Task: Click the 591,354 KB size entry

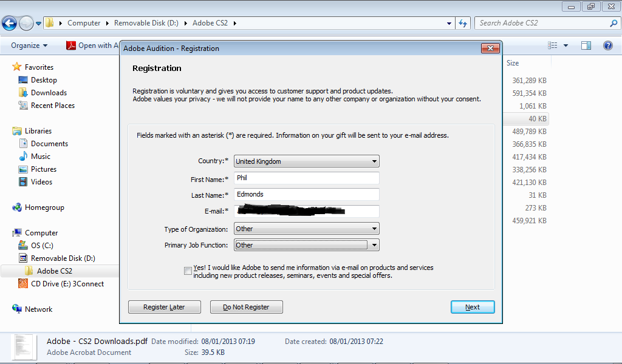Action: coord(529,93)
